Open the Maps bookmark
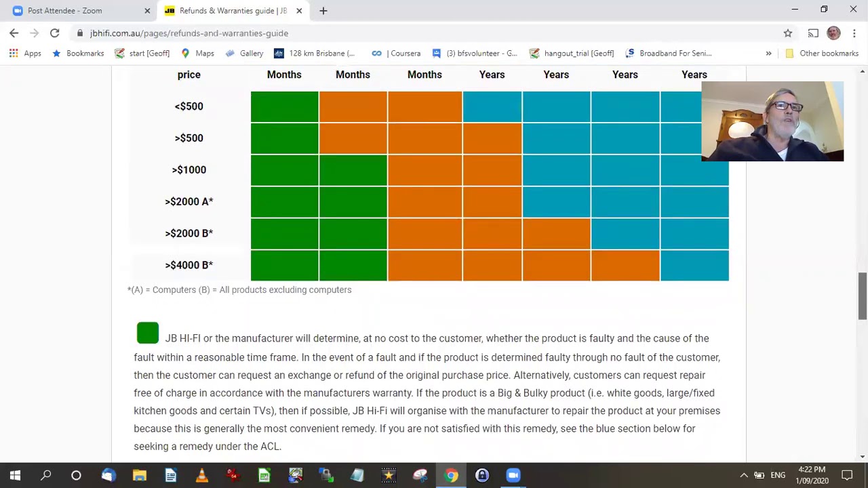 click(x=197, y=53)
